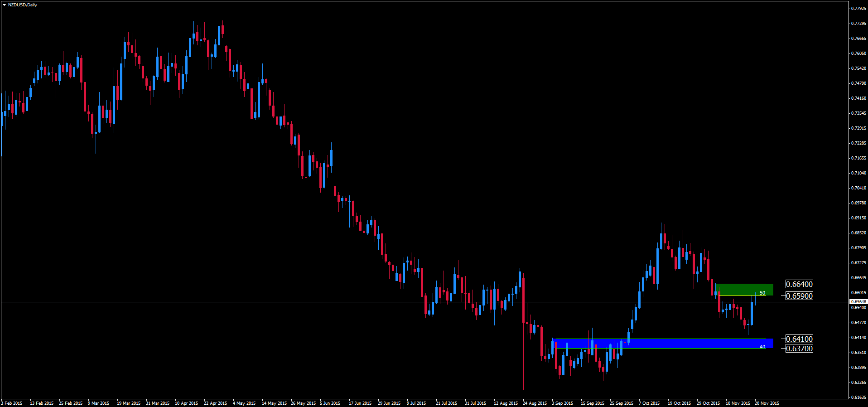Select the 0.66400 price label box
The image size is (868, 407).
pyautogui.click(x=799, y=284)
